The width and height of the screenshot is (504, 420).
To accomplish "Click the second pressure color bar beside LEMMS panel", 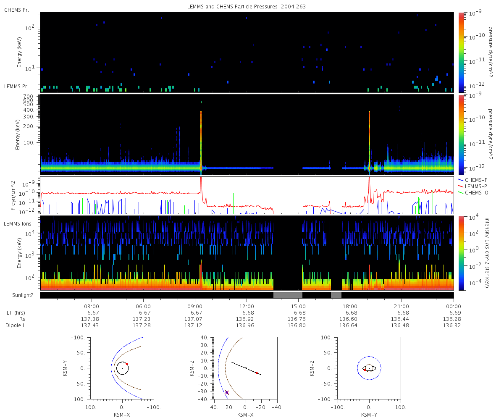I will point(461,134).
